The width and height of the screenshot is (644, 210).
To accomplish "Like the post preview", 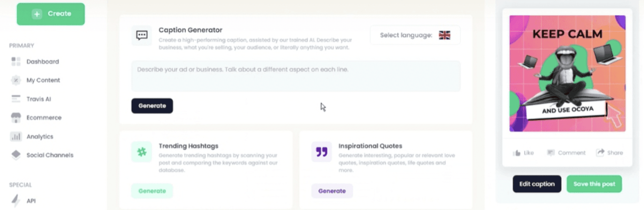I will [x=524, y=152].
